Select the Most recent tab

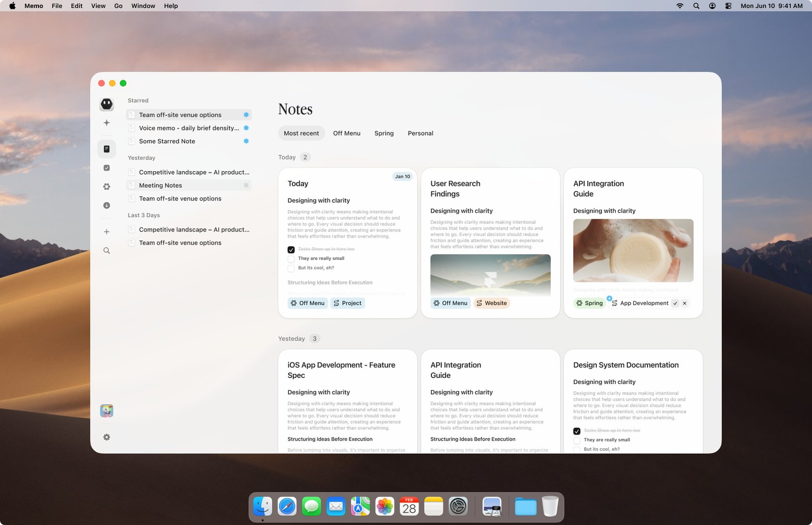tap(301, 133)
